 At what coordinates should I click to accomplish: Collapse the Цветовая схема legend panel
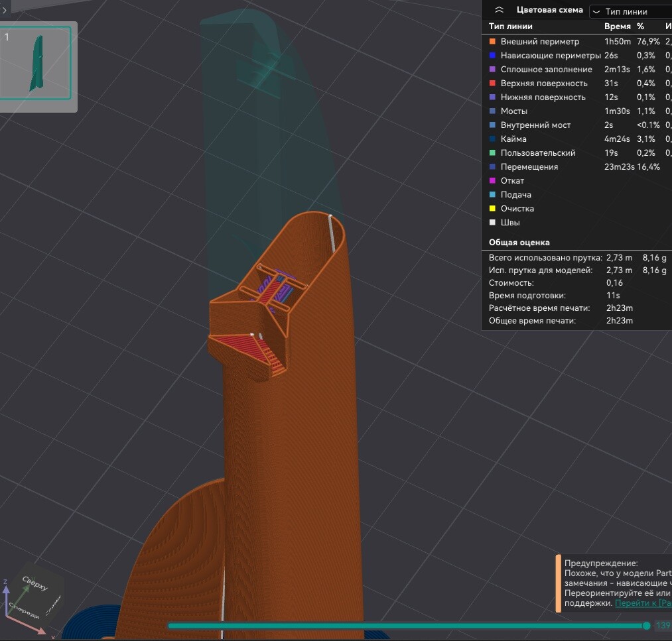(499, 10)
